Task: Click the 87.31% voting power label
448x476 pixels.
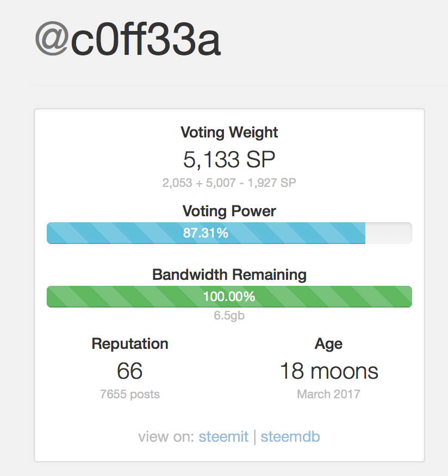Action: coord(206,233)
